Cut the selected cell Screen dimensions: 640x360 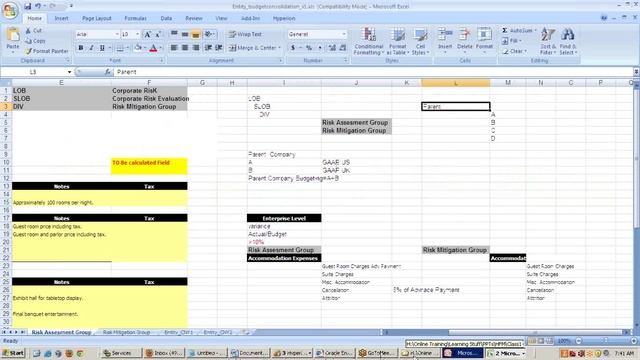(34, 31)
